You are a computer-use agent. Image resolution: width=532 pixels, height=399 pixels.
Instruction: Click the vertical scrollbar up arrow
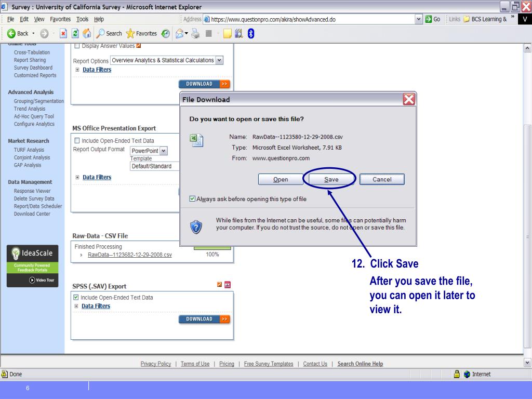tap(527, 48)
